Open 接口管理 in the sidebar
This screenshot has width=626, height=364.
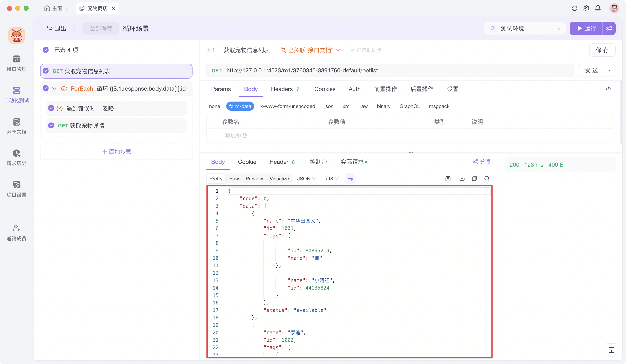coord(16,63)
